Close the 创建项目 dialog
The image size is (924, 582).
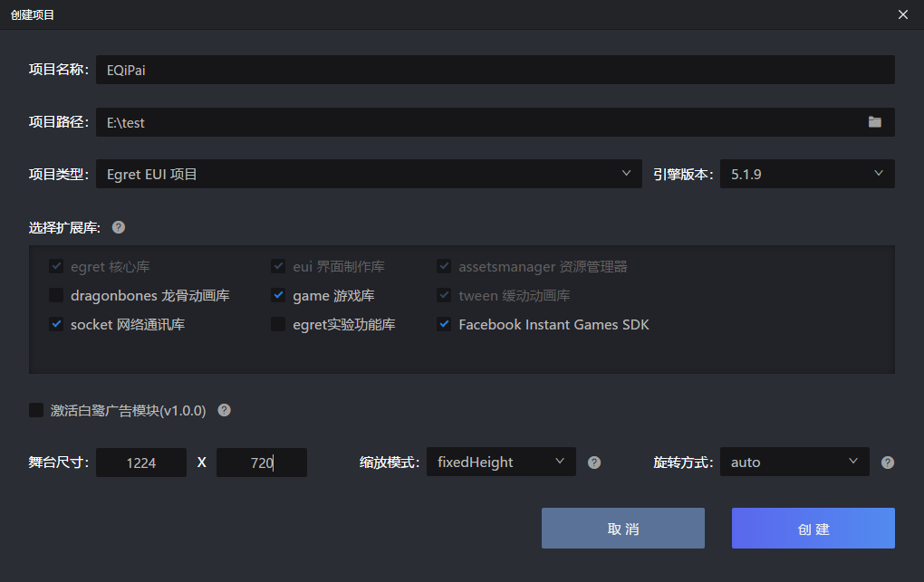point(903,14)
